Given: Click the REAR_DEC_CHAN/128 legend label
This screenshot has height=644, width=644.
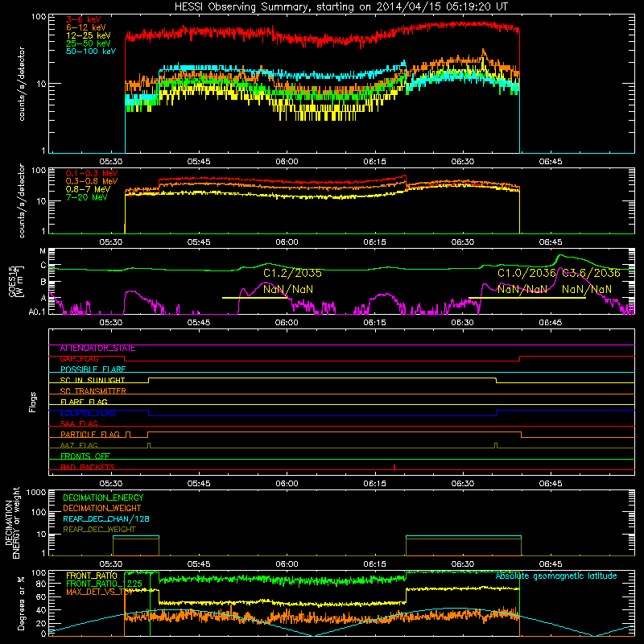Looking at the screenshot, I should coord(106,519).
